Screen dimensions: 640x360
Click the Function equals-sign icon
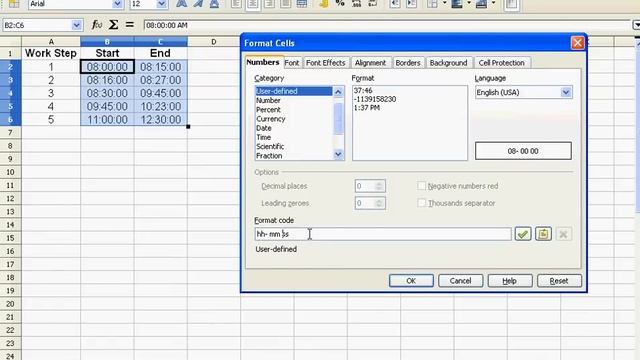click(x=130, y=25)
